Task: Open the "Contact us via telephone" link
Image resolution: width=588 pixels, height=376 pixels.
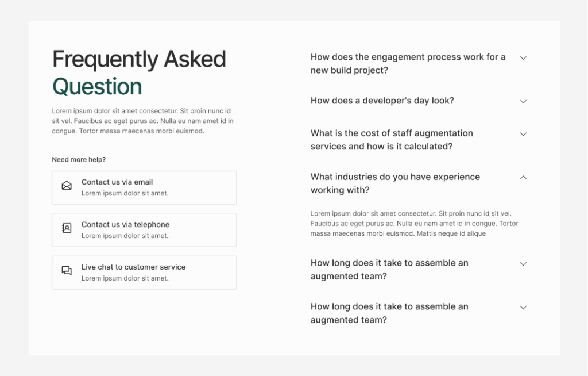Action: coord(125,225)
